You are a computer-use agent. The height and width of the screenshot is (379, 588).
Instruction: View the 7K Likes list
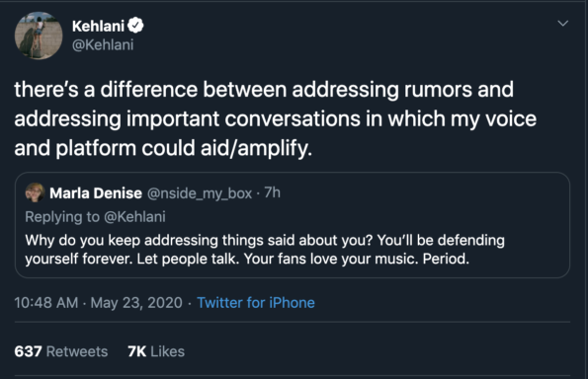pyautogui.click(x=156, y=351)
